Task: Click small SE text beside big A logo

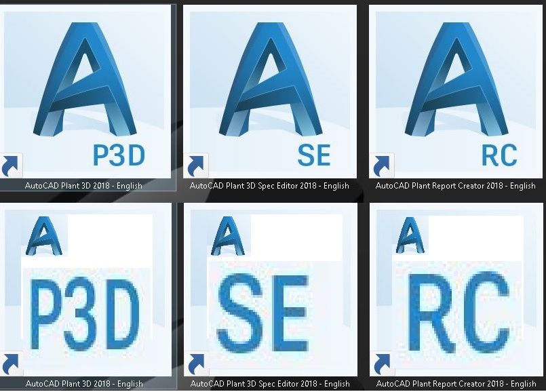Action: click(314, 155)
